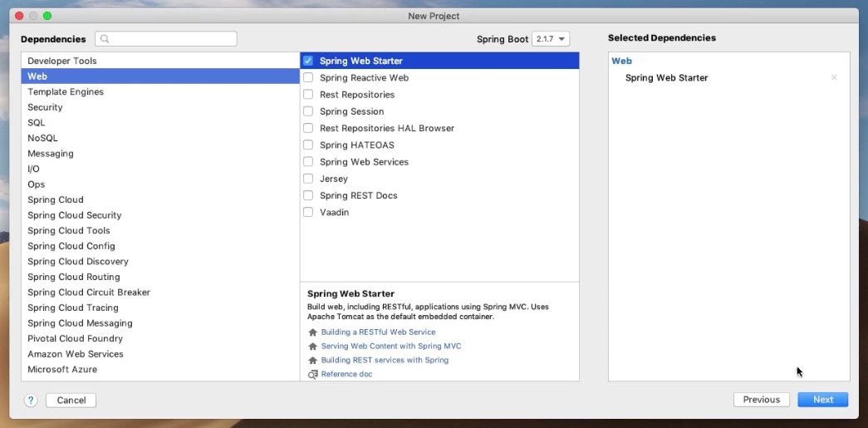Open Spring Cloud Routing category
Image resolution: width=868 pixels, height=428 pixels.
coord(160,277)
